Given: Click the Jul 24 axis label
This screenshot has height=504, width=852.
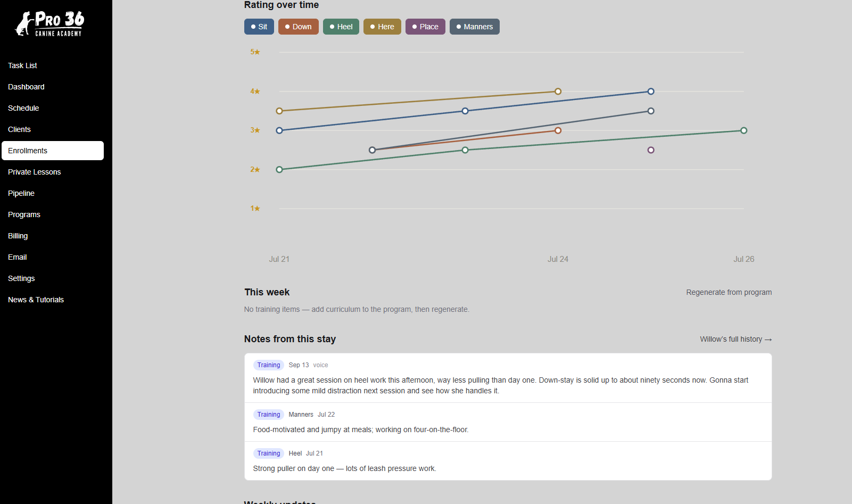Looking at the screenshot, I should tap(558, 259).
